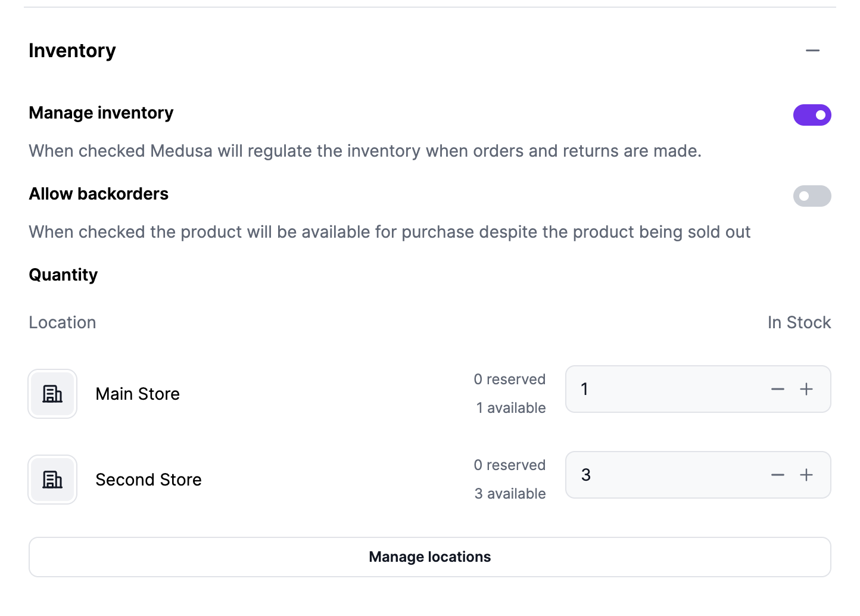The height and width of the screenshot is (616, 860).
Task: Click the Main Store building icon
Action: 52,393
